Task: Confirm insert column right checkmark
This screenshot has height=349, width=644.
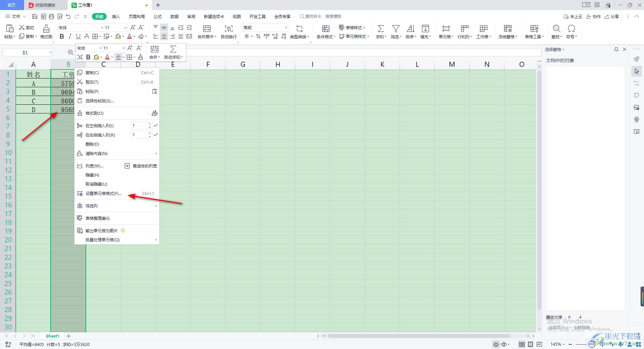Action: pyautogui.click(x=156, y=135)
